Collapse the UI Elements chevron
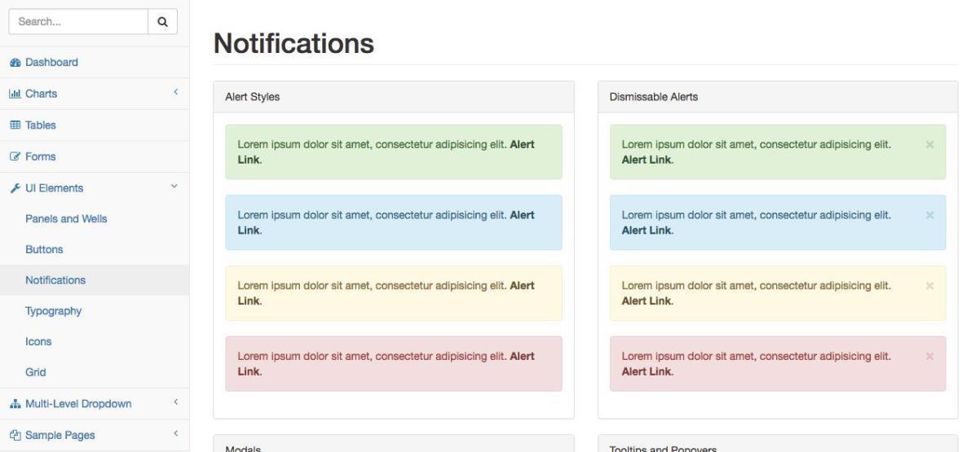Viewport: 980px width, 452px height. pyautogui.click(x=174, y=187)
